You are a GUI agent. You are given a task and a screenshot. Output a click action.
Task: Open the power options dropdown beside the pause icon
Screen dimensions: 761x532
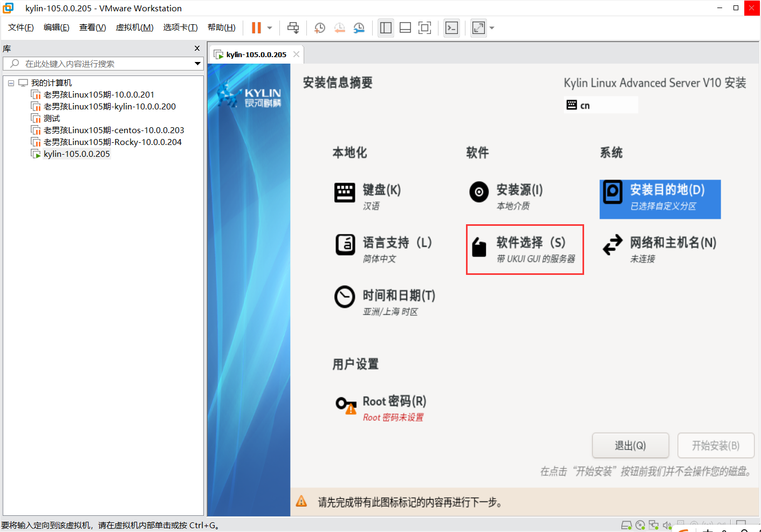click(270, 28)
